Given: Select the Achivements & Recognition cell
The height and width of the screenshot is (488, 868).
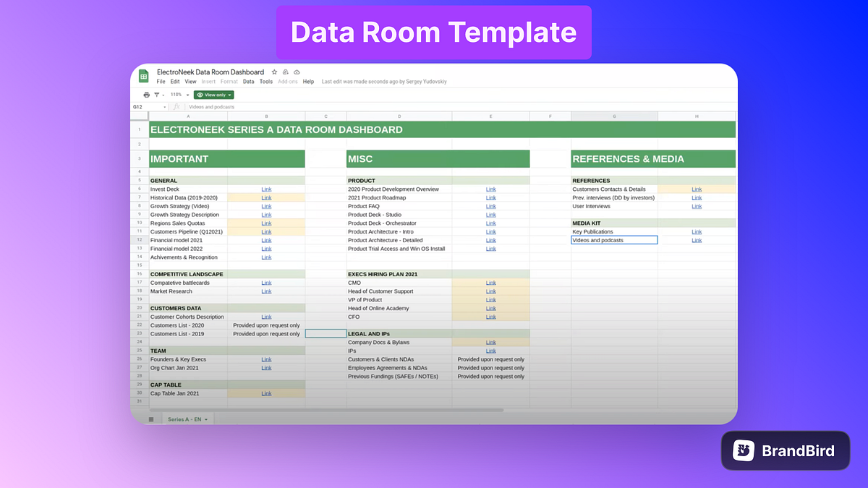Looking at the screenshot, I should [188, 257].
